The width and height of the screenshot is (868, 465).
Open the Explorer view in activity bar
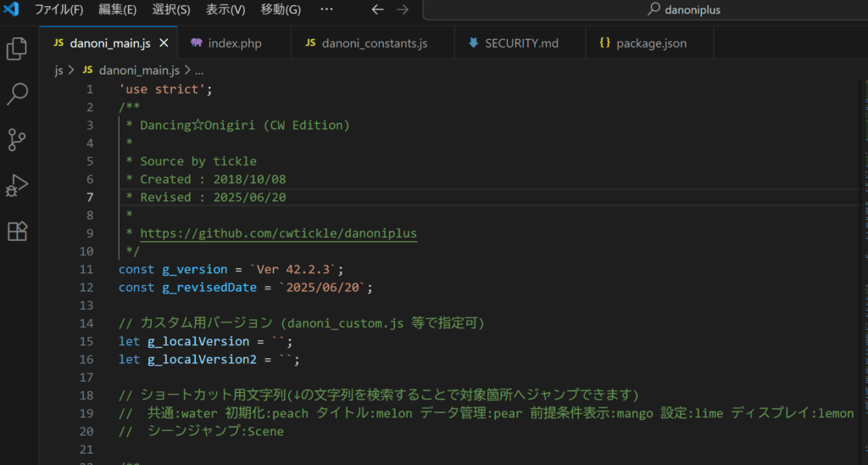coord(17,48)
